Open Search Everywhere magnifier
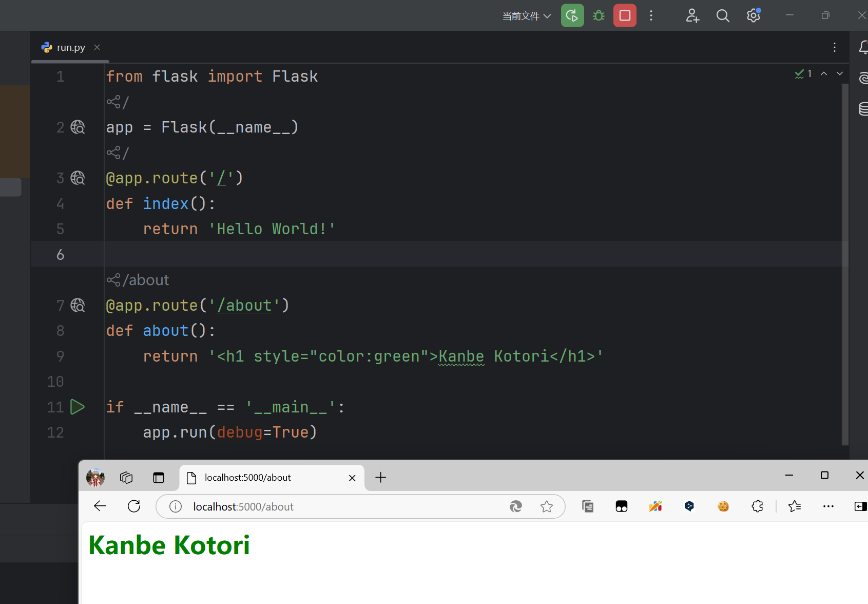The image size is (868, 604). [723, 15]
